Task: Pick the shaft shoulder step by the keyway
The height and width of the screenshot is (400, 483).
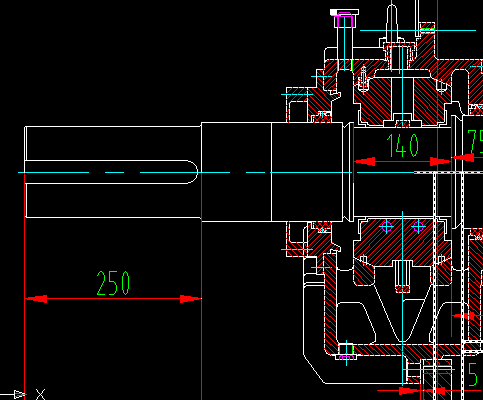Action: [201, 172]
